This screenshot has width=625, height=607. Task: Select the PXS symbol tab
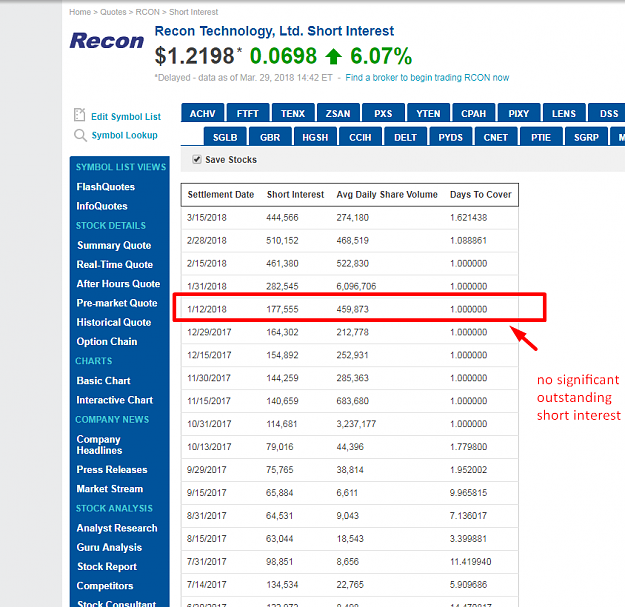(x=383, y=113)
